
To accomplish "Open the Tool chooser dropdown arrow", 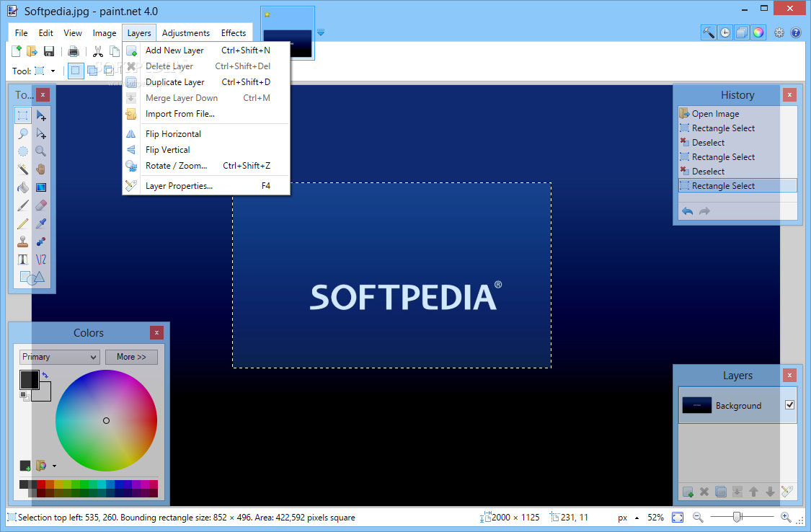I will click(x=53, y=71).
